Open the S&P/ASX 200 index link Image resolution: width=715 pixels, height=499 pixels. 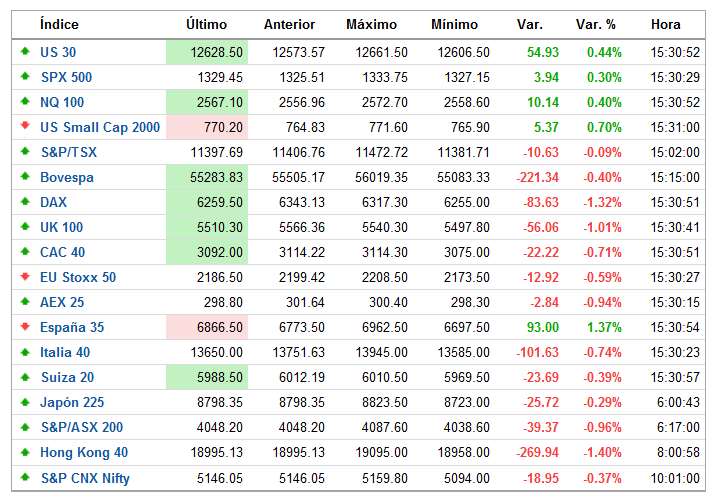[x=82, y=427]
